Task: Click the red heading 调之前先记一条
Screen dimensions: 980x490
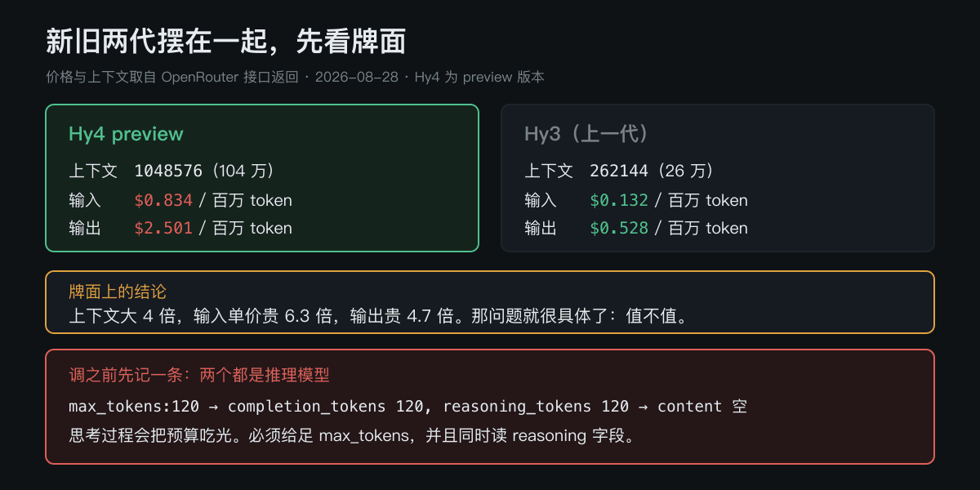Action: pos(199,376)
